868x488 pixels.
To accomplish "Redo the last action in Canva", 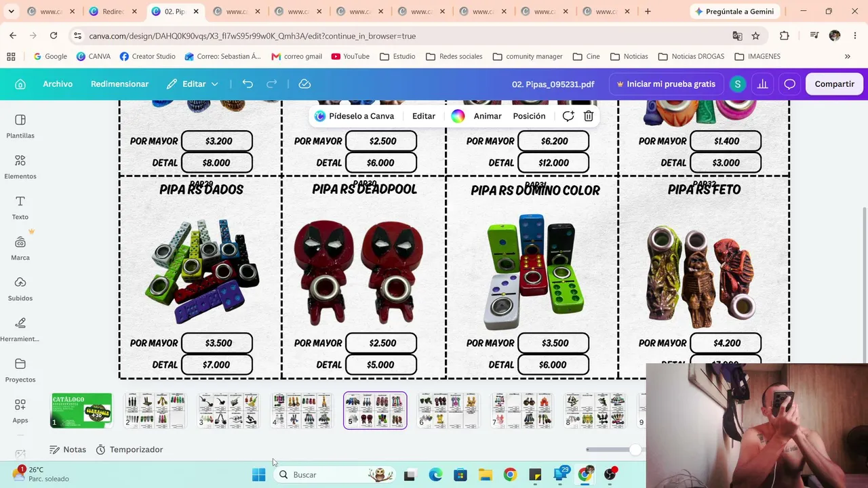I will (272, 84).
